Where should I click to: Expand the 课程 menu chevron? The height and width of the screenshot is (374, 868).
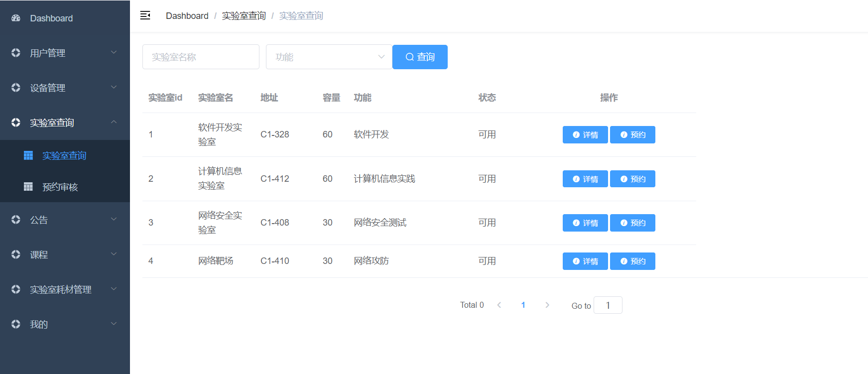click(x=114, y=254)
